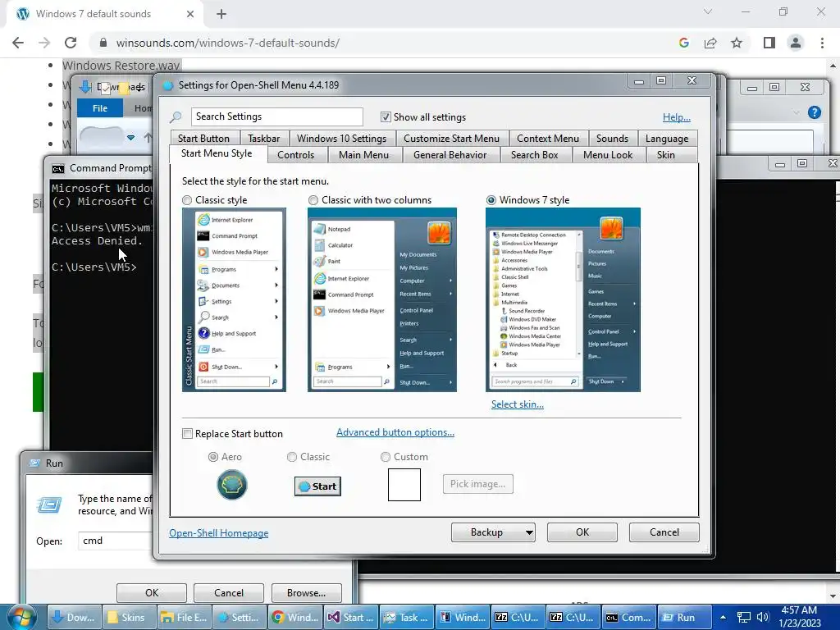The height and width of the screenshot is (630, 840).
Task: Switch to Chrome taskbar button
Action: point(295,617)
